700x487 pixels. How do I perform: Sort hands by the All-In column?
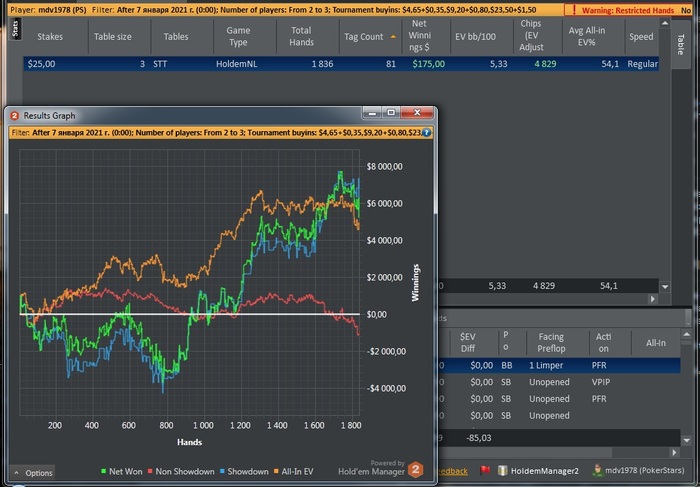tap(655, 342)
